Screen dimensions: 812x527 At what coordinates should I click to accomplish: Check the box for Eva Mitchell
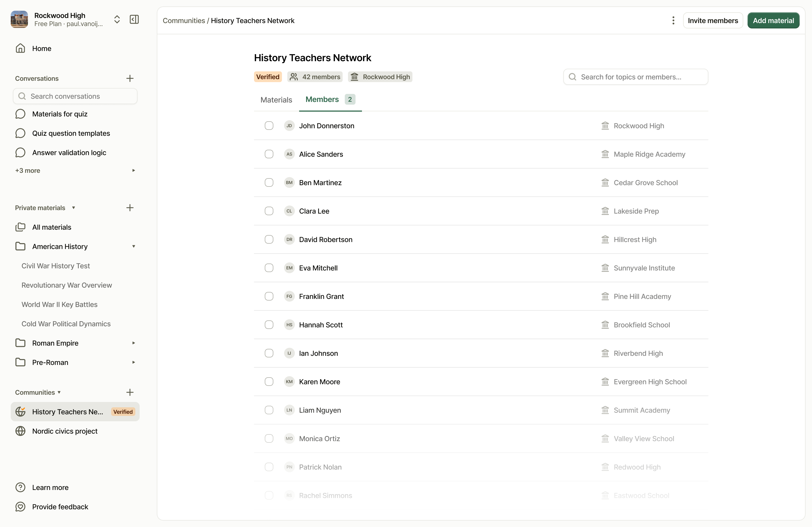tap(269, 268)
